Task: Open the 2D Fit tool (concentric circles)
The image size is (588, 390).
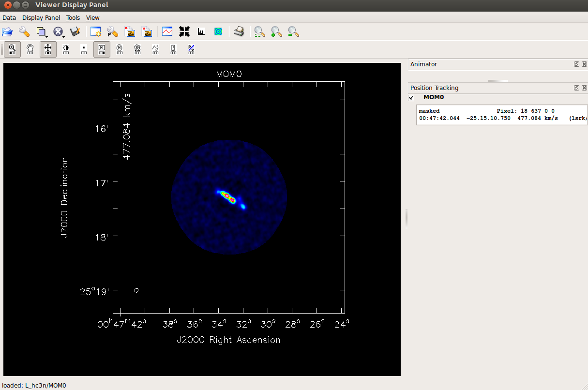Action: click(x=218, y=32)
